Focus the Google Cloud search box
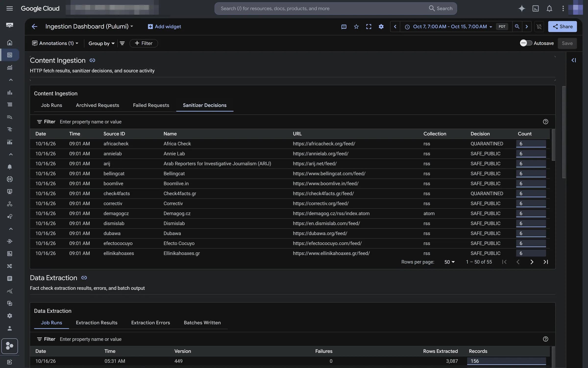The image size is (588, 368). tap(335, 8)
